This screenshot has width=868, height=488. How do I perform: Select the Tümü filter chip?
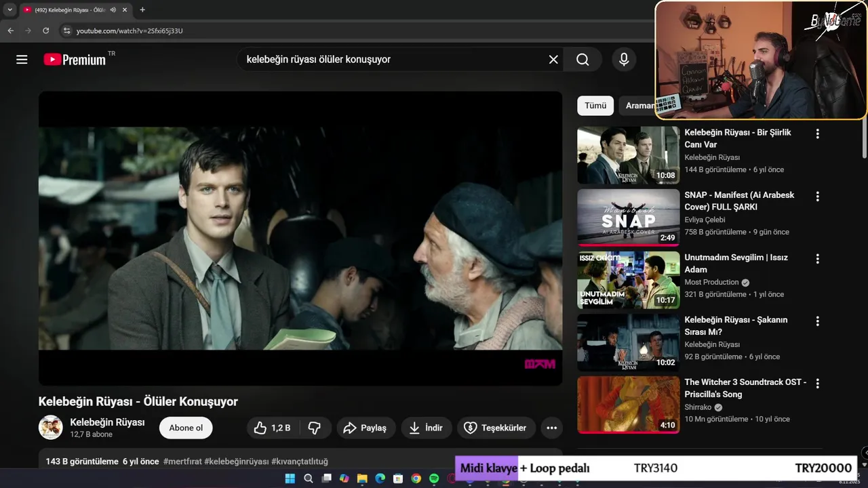coord(595,106)
